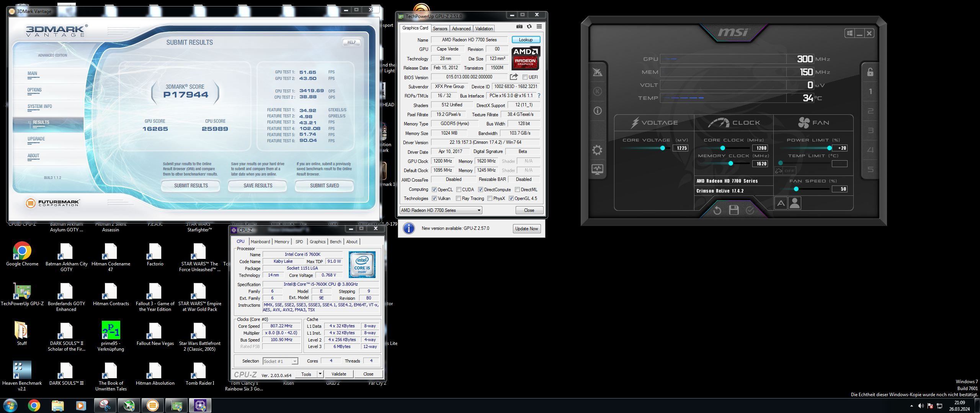
Task: Click Update Now for GPU-Z
Action: point(526,229)
